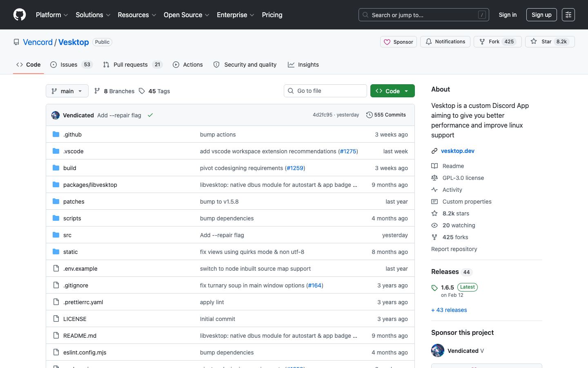Open the eslint.config.mjs file
This screenshot has height=368, width=588.
[85, 352]
